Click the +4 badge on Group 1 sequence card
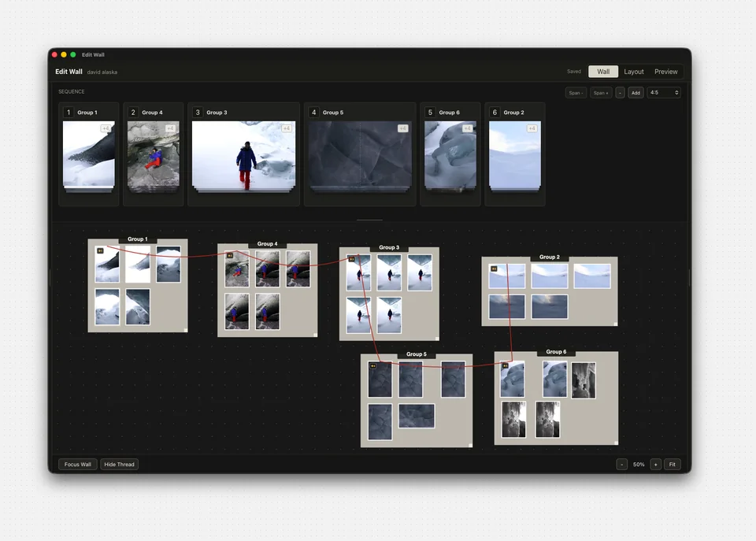 click(x=106, y=128)
